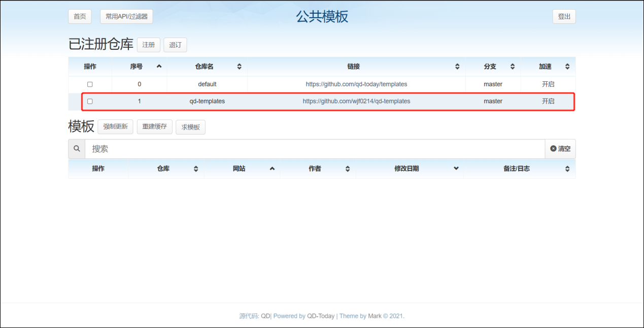Toggle sort arrow on 网站 column

click(272, 169)
